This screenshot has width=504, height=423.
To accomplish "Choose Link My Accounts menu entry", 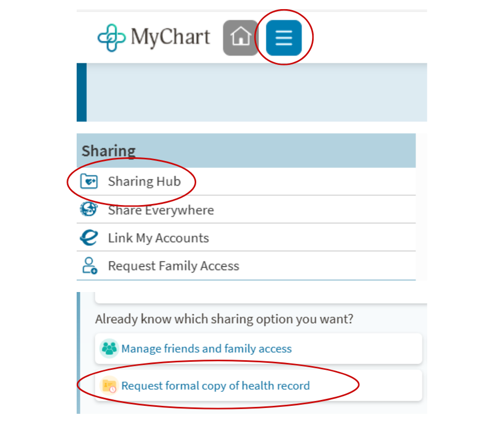I will [x=158, y=238].
